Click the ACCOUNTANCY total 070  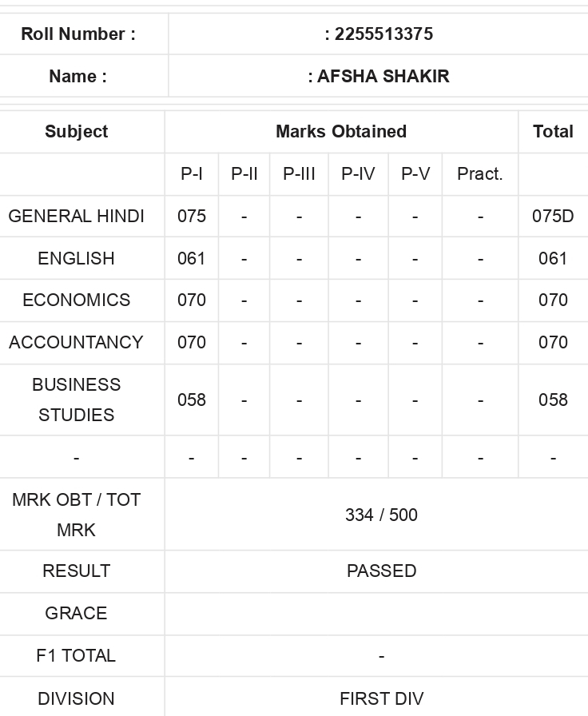click(x=553, y=343)
